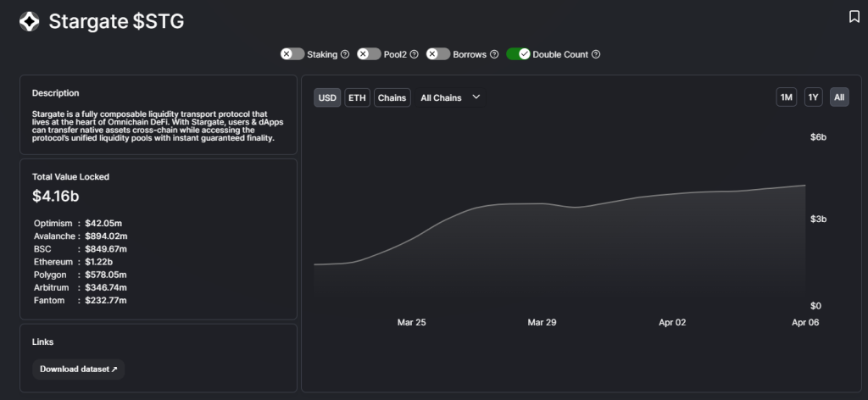Image resolution: width=868 pixels, height=400 pixels.
Task: Click the Arbitrum $346.74m row
Action: [81, 287]
